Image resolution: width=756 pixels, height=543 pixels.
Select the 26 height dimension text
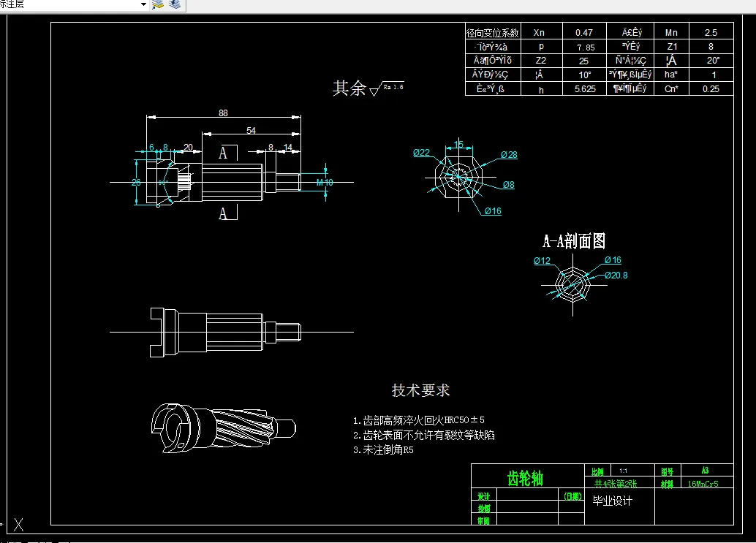click(137, 183)
